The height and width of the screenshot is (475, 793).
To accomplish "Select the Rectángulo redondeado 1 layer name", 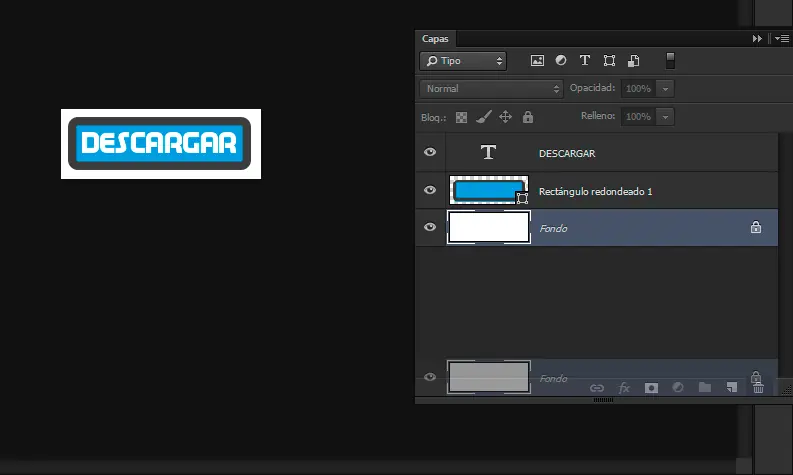I will point(595,192).
